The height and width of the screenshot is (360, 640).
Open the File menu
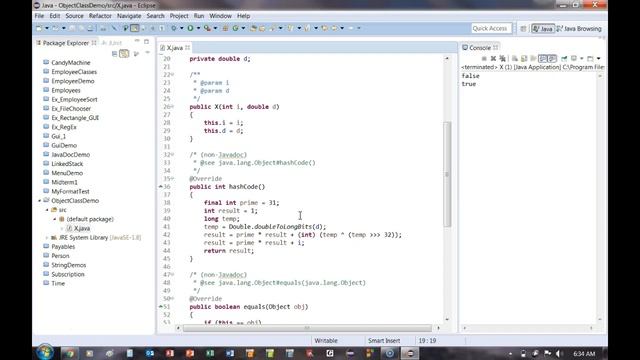[39, 16]
